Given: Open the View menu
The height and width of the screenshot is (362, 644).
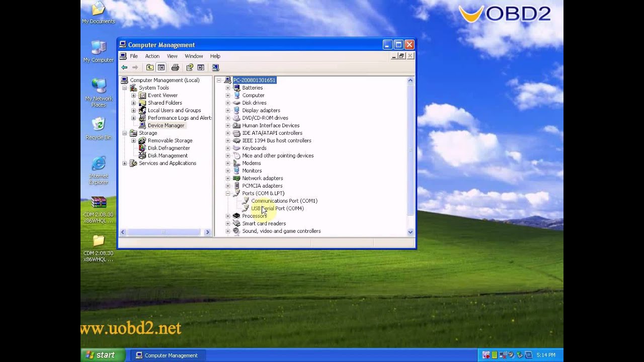Looking at the screenshot, I should (x=172, y=56).
